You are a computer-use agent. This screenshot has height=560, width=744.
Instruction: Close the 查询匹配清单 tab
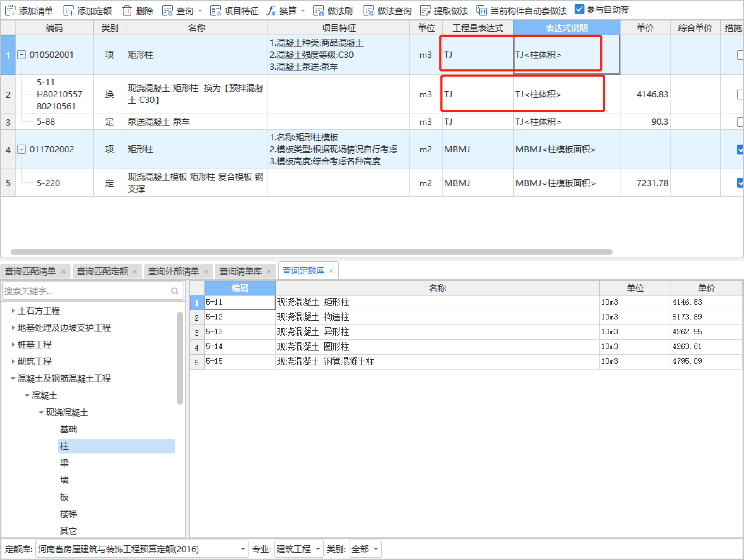point(64,272)
